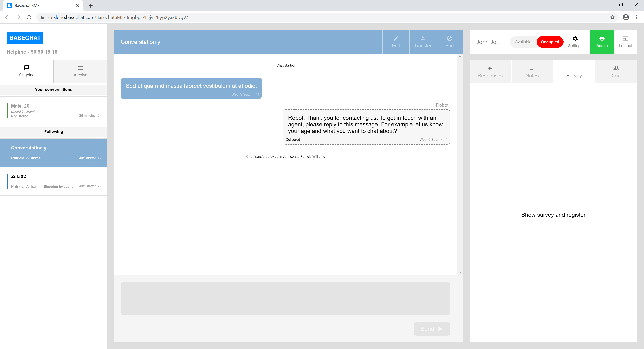The width and height of the screenshot is (644, 349).
Task: Click the Sed ut quam message bubble
Action: 191,88
